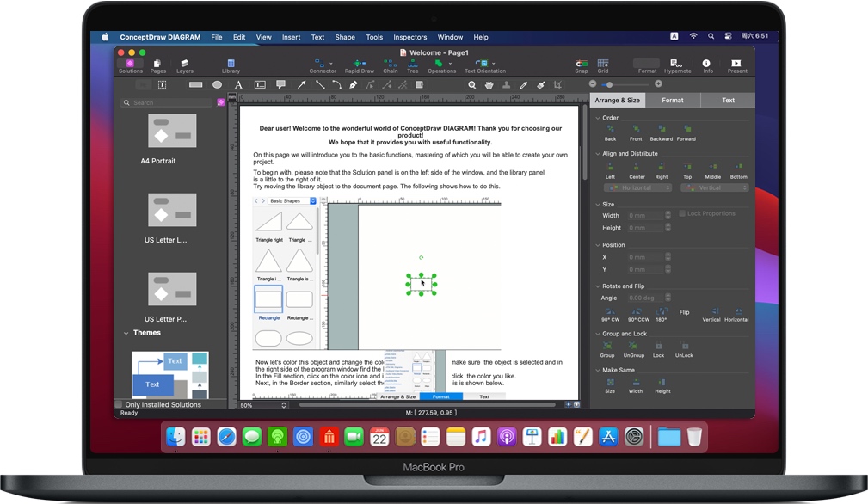Click the Text tool in the toolbar
The height and width of the screenshot is (504, 868).
coord(239,84)
